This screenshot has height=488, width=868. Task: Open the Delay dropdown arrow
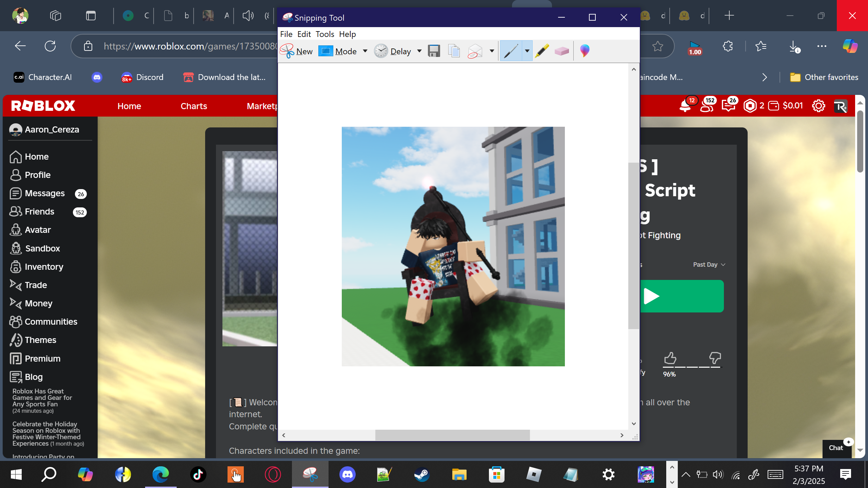coord(419,51)
